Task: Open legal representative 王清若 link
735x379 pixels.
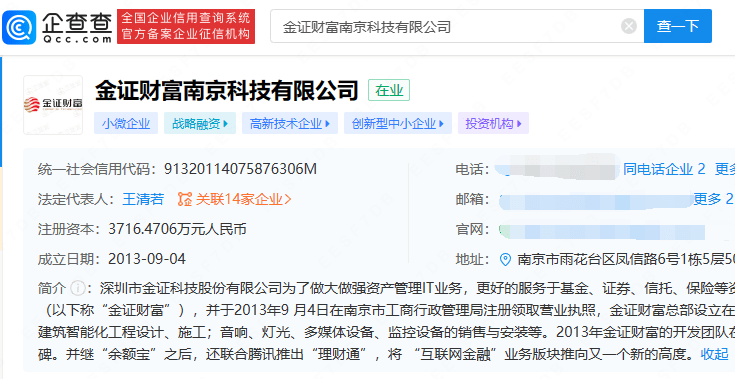Action: (143, 199)
